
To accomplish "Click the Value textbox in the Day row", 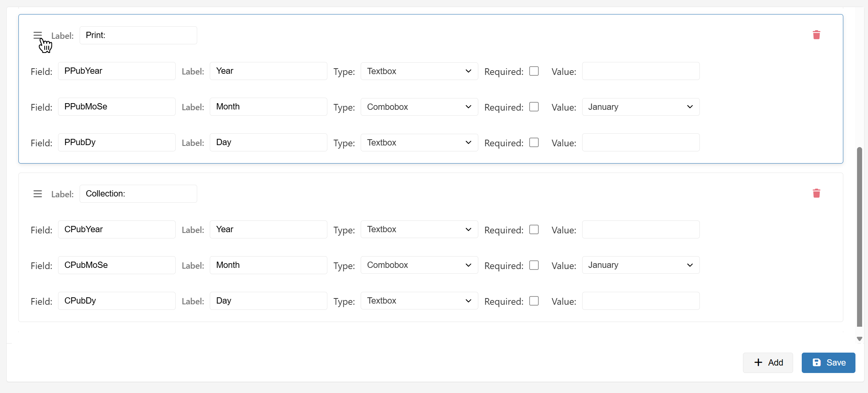I will (640, 142).
